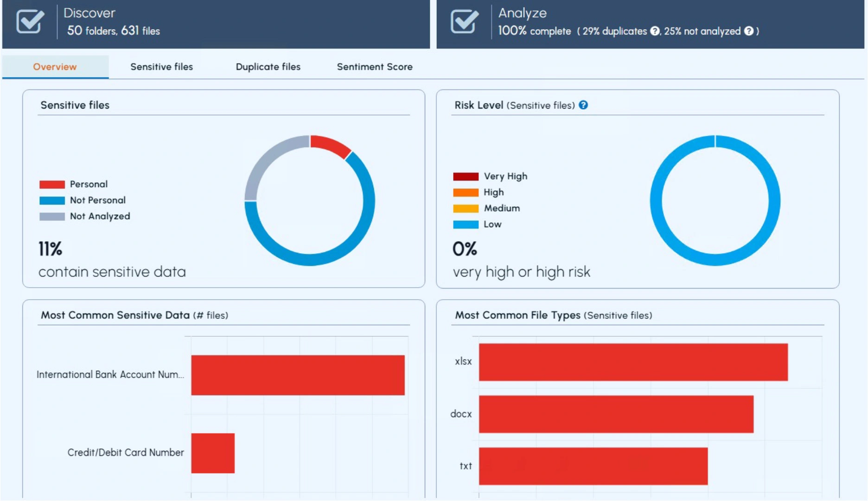868x501 pixels.
Task: Click help icon next to 29% duplicates
Action: click(x=654, y=31)
